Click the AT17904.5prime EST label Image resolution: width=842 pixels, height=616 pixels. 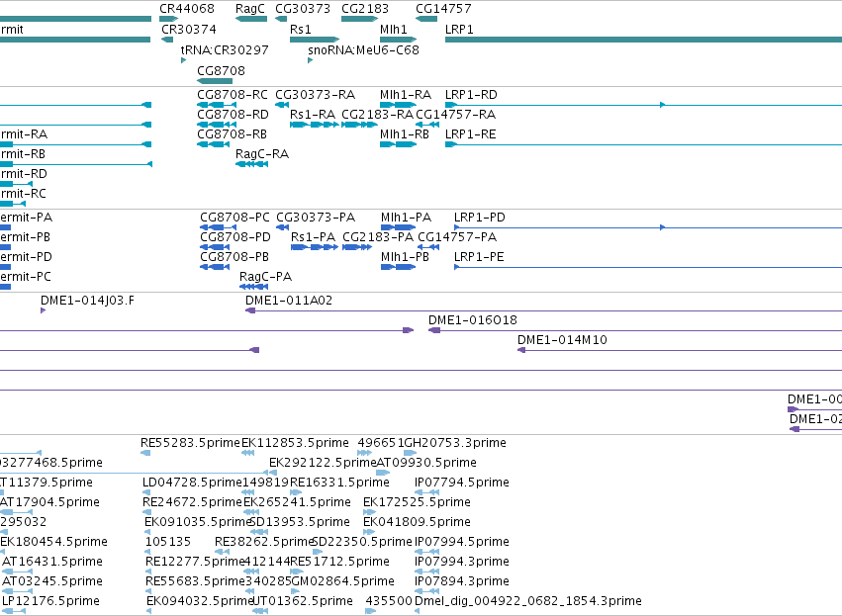point(49,502)
